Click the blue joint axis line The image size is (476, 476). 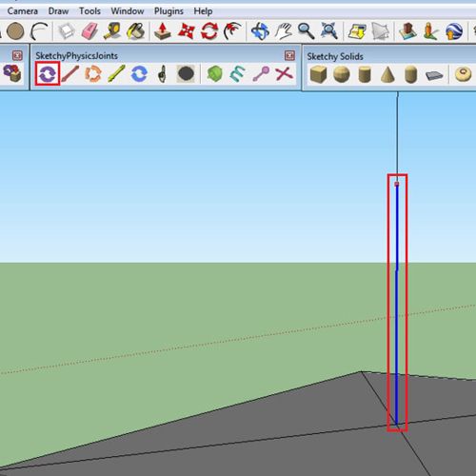tap(397, 304)
